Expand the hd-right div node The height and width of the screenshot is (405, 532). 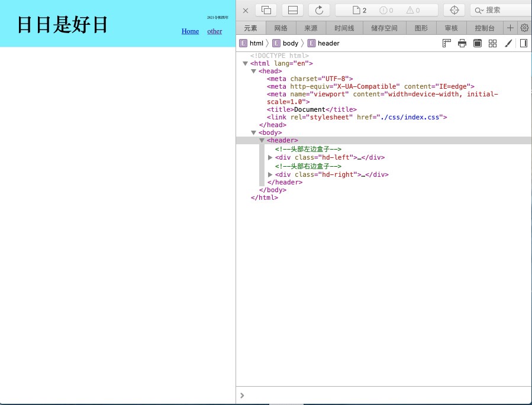(270, 175)
